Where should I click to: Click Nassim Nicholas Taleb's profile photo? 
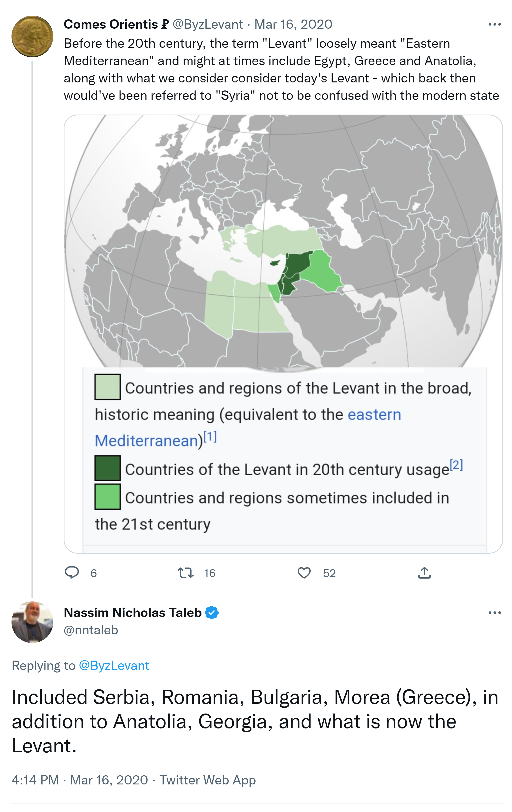(x=32, y=622)
